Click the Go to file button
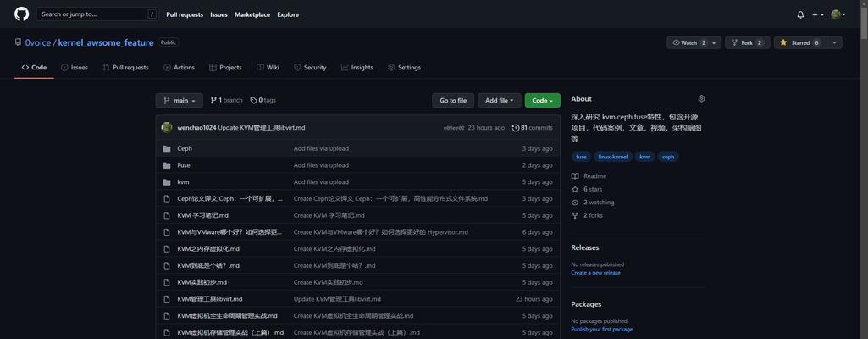The width and height of the screenshot is (868, 339). pyautogui.click(x=453, y=101)
